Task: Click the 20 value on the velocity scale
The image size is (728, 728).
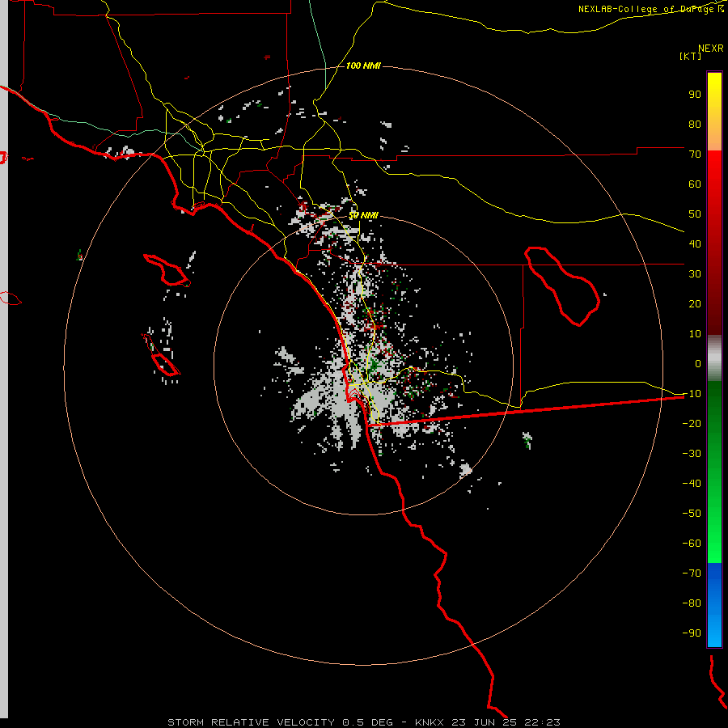Action: coord(695,303)
